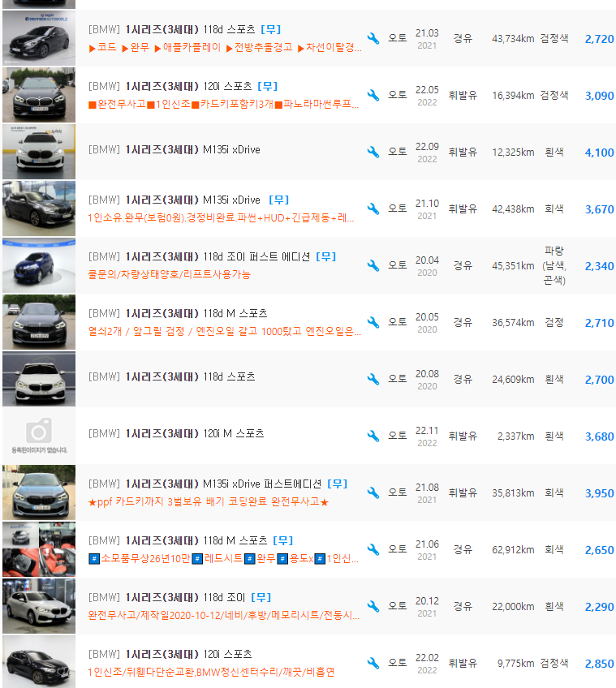This screenshot has width=616, height=688.
Task: Open thumbnail of black 118d 스포츠 priced 2,720
Action: pyautogui.click(x=39, y=38)
